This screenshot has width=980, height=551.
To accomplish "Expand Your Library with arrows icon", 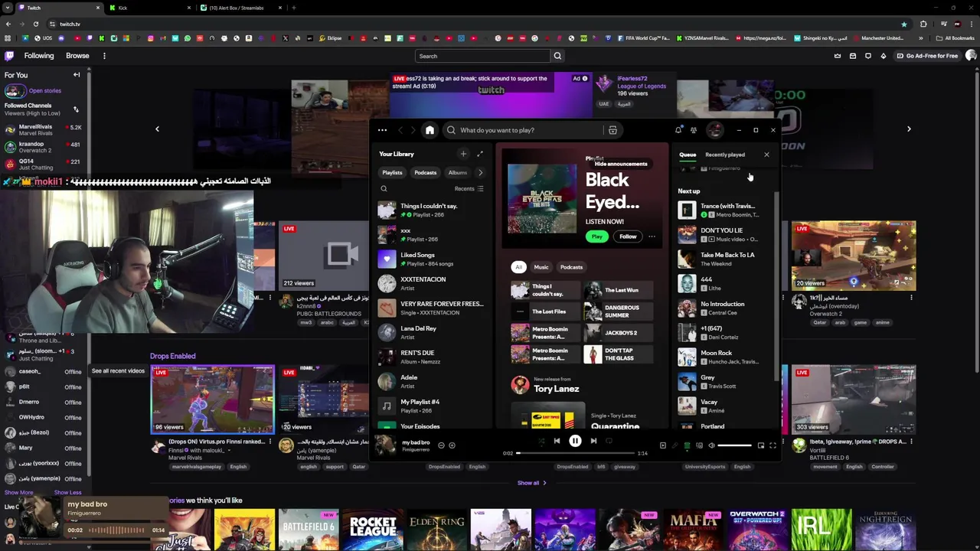I will coord(480,154).
